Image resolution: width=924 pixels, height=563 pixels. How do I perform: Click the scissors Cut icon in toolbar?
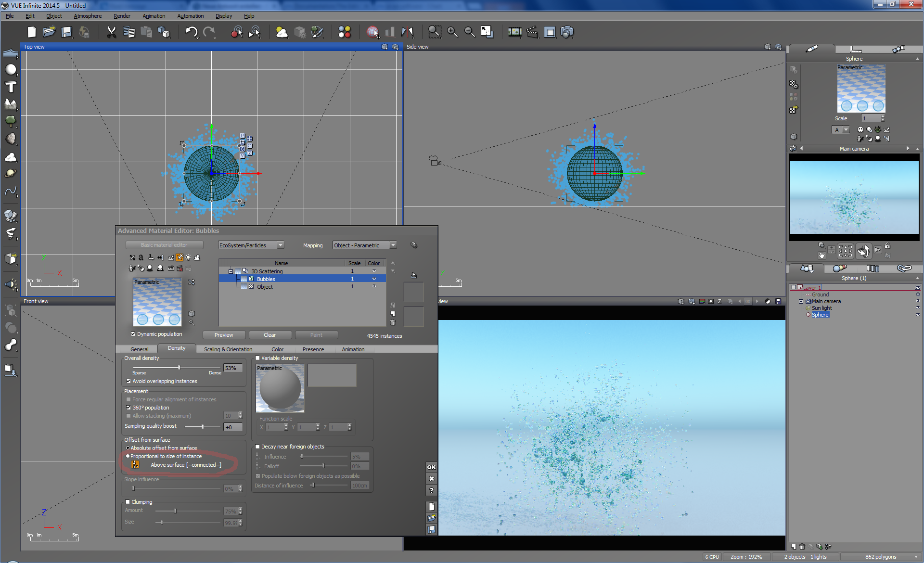click(x=111, y=32)
